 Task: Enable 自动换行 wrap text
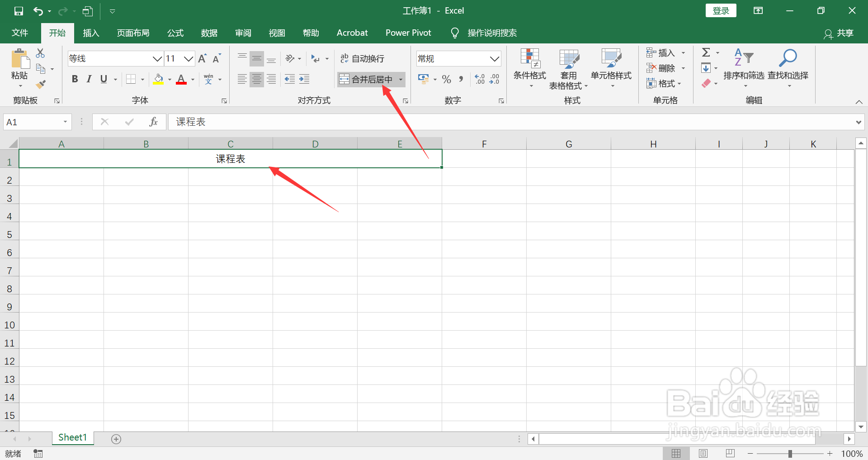(362, 58)
